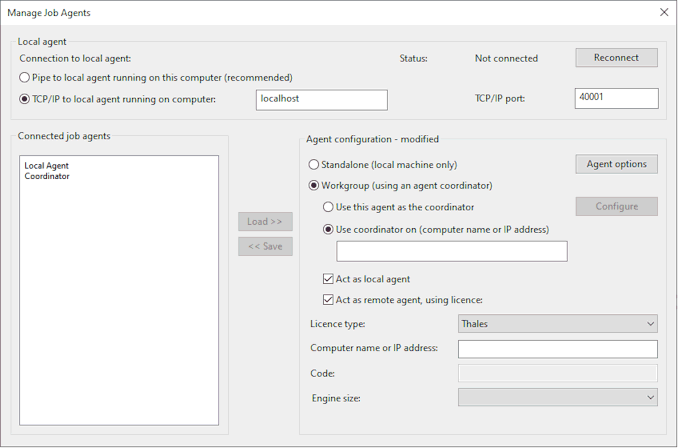Open the Licence type dropdown
Image resolution: width=678 pixels, height=448 pixels.
click(557, 324)
